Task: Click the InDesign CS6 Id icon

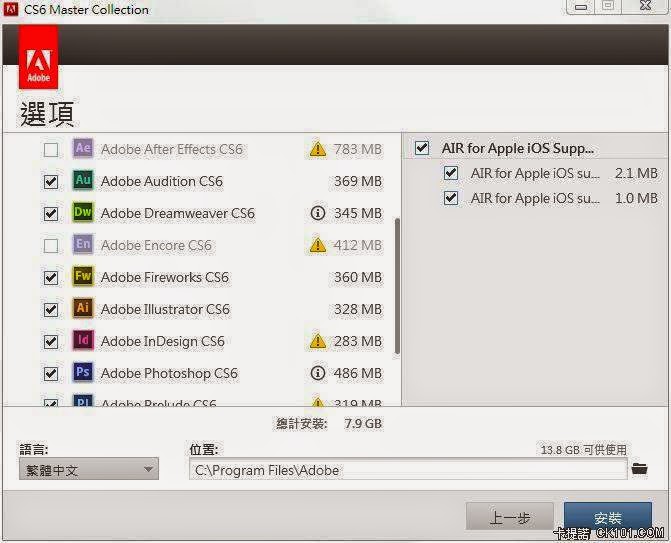Action: [x=83, y=340]
